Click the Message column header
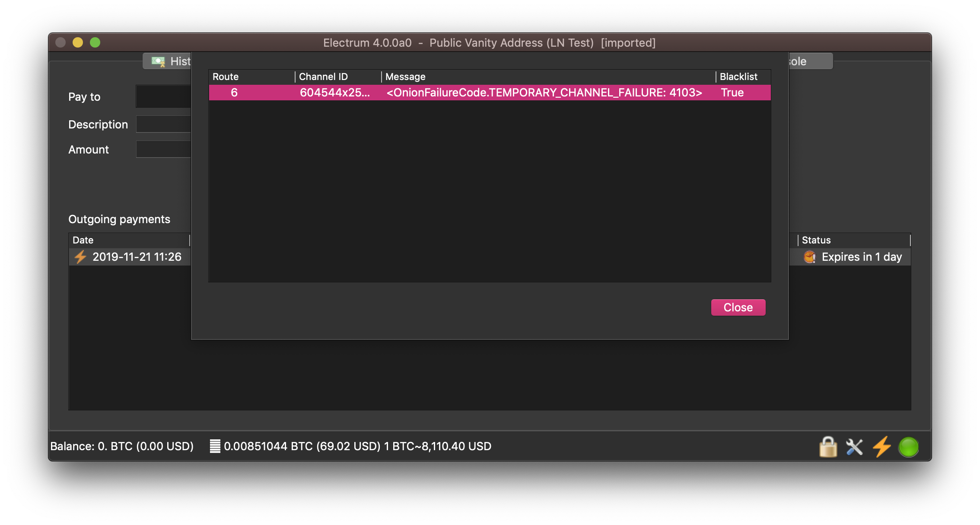 (x=405, y=77)
